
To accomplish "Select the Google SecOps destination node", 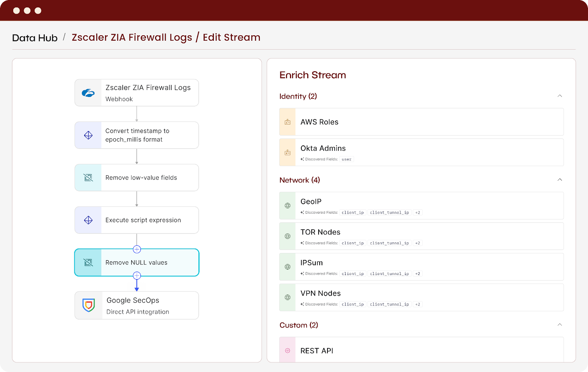I will click(137, 306).
